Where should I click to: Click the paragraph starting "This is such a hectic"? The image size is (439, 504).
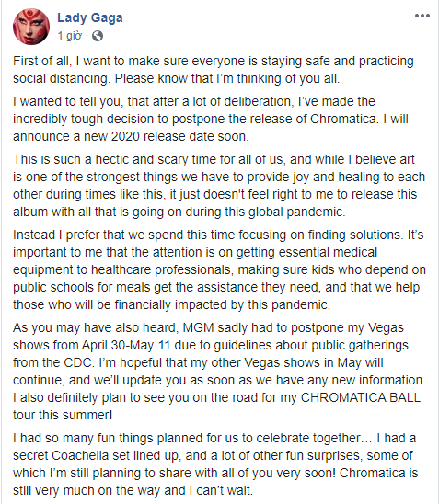[219, 186]
